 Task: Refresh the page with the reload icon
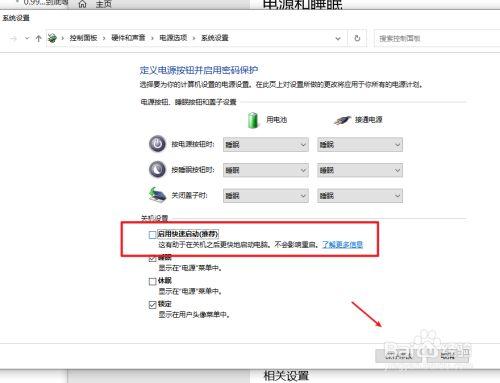tap(357, 38)
